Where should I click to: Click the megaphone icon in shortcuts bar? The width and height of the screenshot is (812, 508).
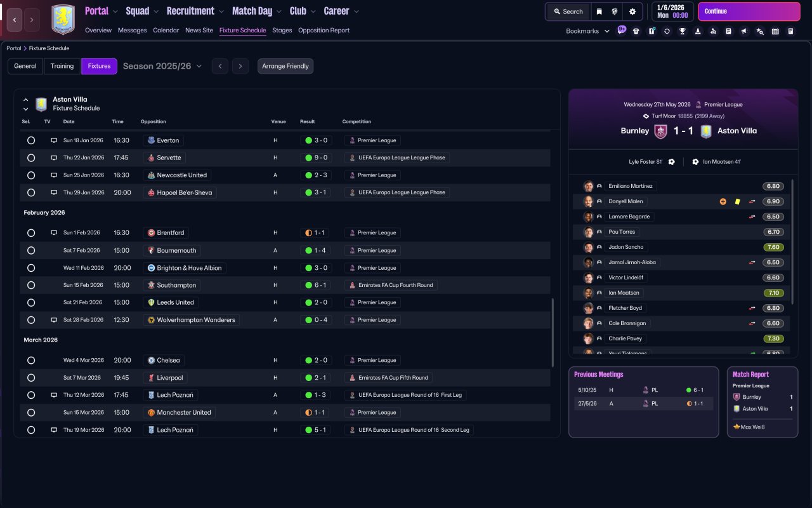coord(744,31)
